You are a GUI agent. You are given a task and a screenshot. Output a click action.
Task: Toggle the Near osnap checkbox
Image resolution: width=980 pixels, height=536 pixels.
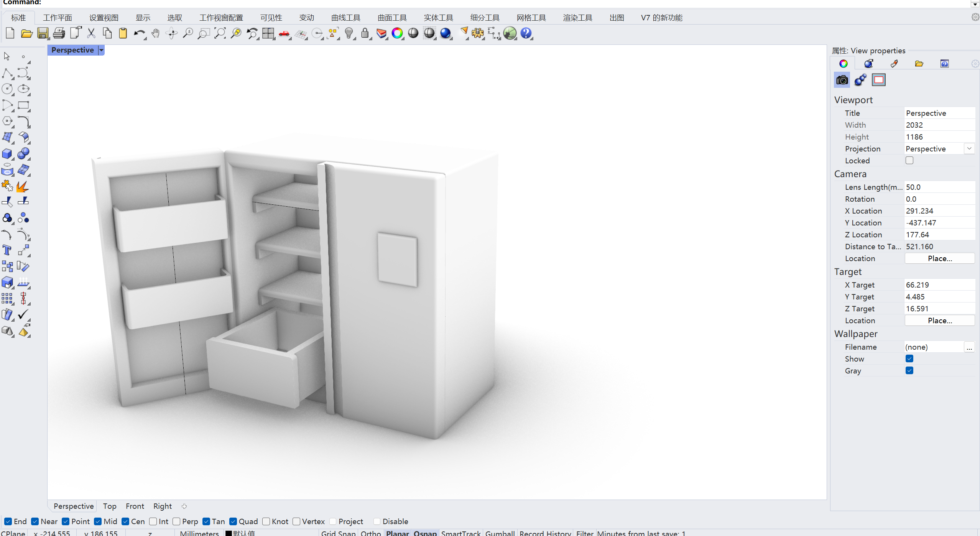click(35, 521)
